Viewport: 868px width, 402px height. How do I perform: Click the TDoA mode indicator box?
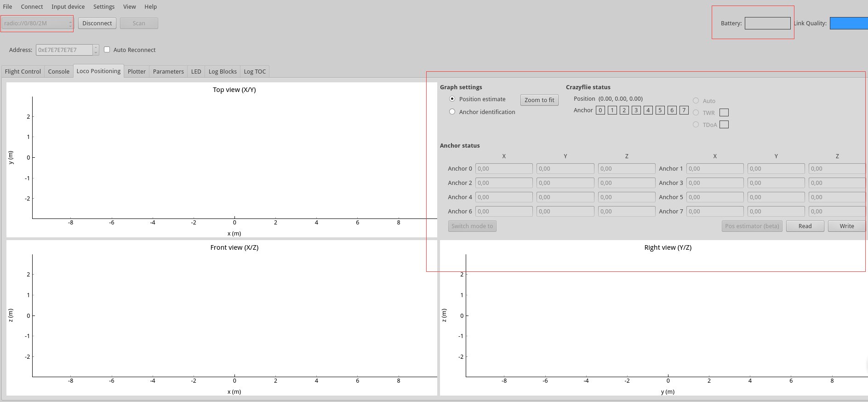pyautogui.click(x=724, y=125)
